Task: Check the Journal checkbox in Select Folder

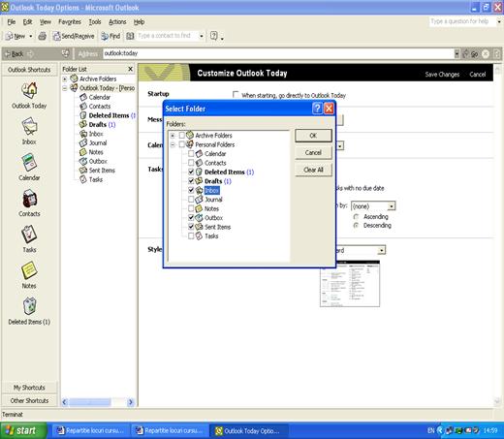Action: pos(191,199)
